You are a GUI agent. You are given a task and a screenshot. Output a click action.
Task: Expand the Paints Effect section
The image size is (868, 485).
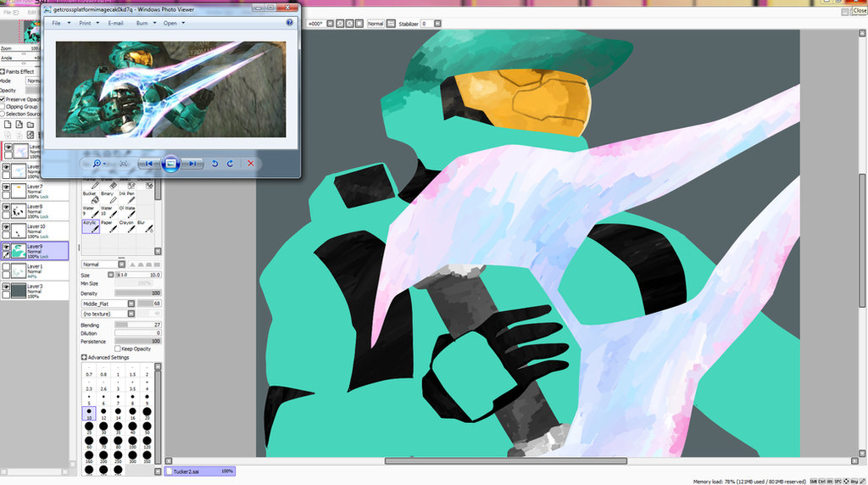(3, 71)
